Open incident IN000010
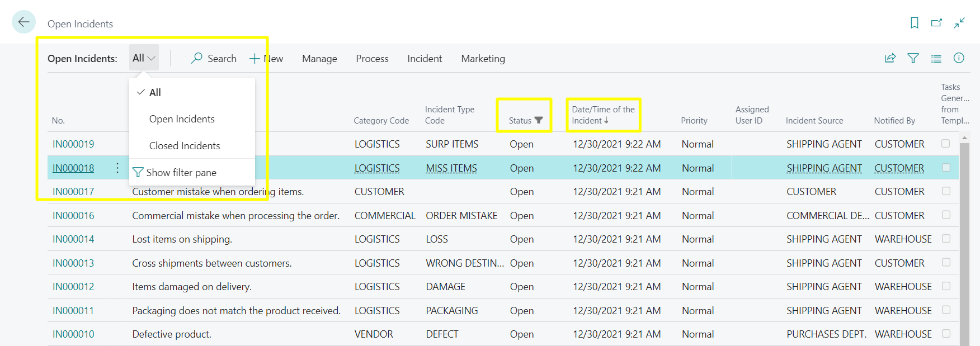This screenshot has width=980, height=346. coord(73,334)
